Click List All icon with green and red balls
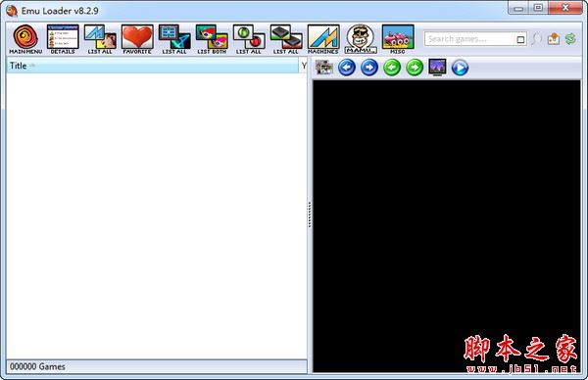This screenshot has height=380, width=588. coord(249,39)
